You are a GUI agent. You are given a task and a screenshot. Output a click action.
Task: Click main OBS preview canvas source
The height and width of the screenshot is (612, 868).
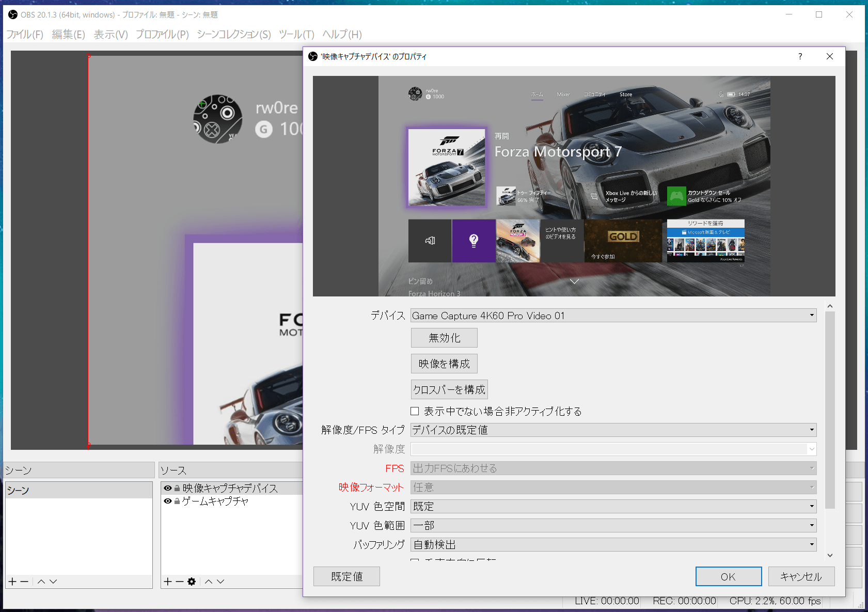point(195,250)
